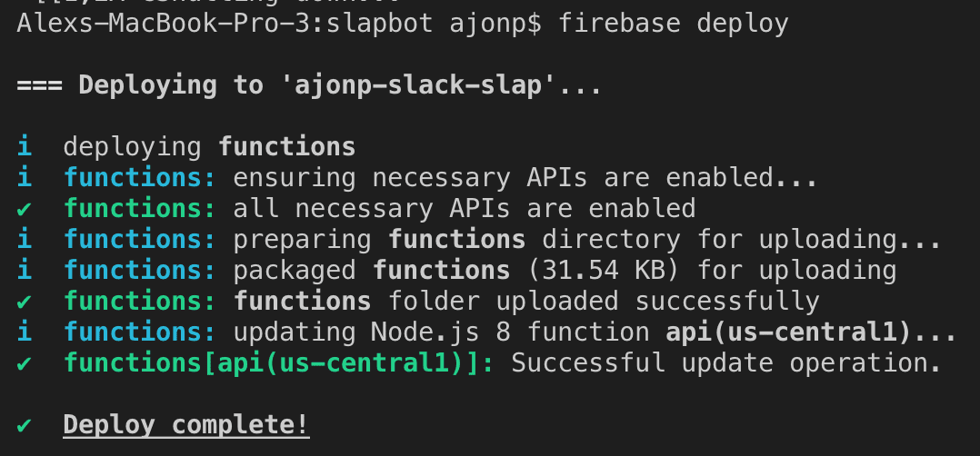Image resolution: width=980 pixels, height=456 pixels.
Task: Click the '(31.54 KB)' package size text
Action: tap(605, 271)
